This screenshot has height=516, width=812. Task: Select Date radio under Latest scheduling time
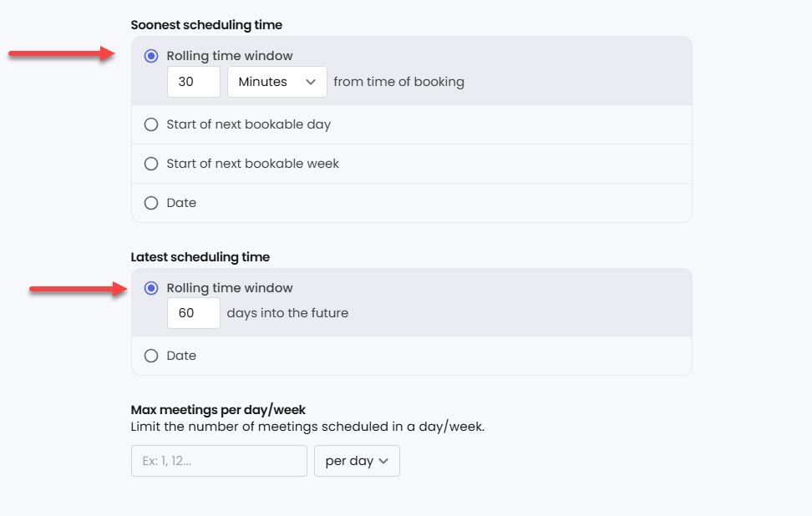(x=151, y=356)
